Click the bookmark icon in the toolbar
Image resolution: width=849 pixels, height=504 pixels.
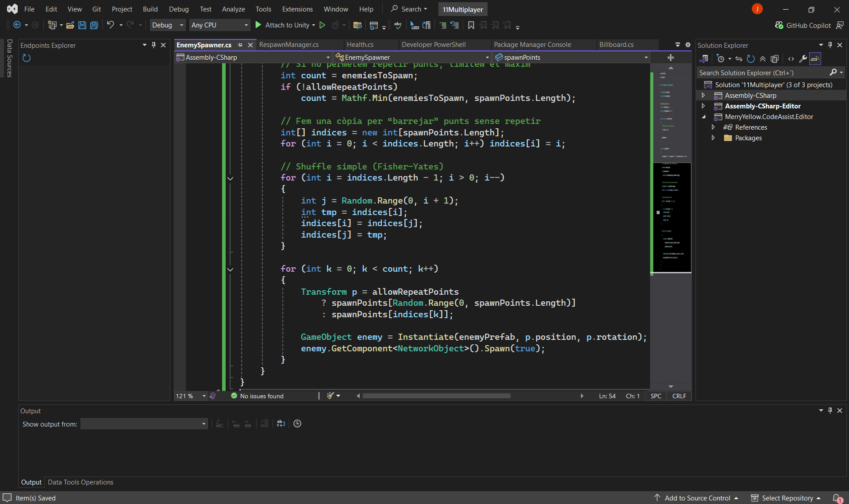(471, 25)
